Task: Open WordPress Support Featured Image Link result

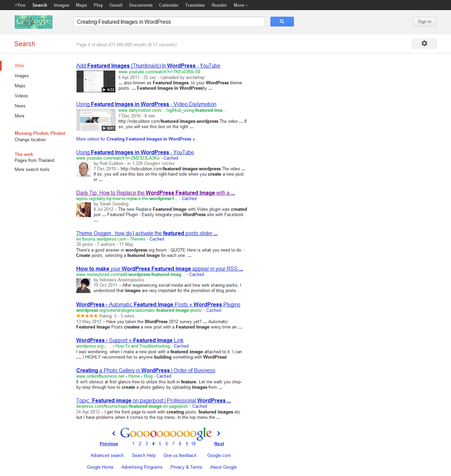Action: coord(130,340)
